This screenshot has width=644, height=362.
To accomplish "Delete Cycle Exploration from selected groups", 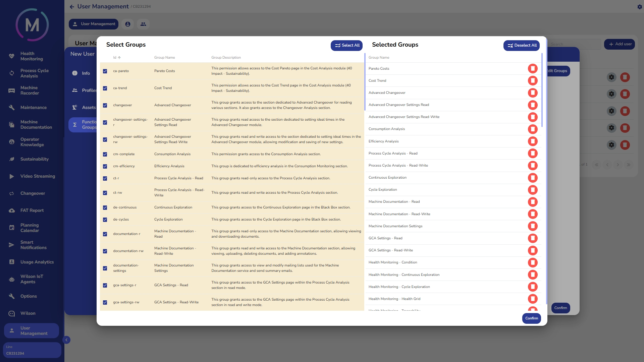I will point(532,190).
